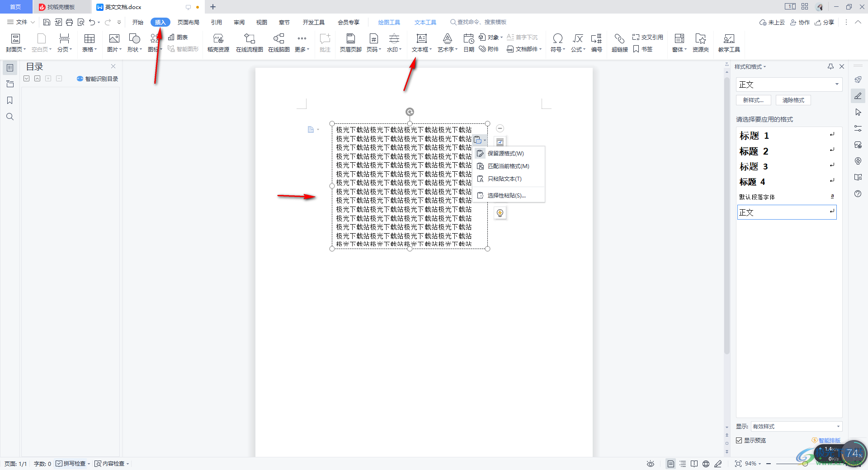Switch to web layout view in status bar
Image resolution: width=868 pixels, height=470 pixels.
pos(706,464)
